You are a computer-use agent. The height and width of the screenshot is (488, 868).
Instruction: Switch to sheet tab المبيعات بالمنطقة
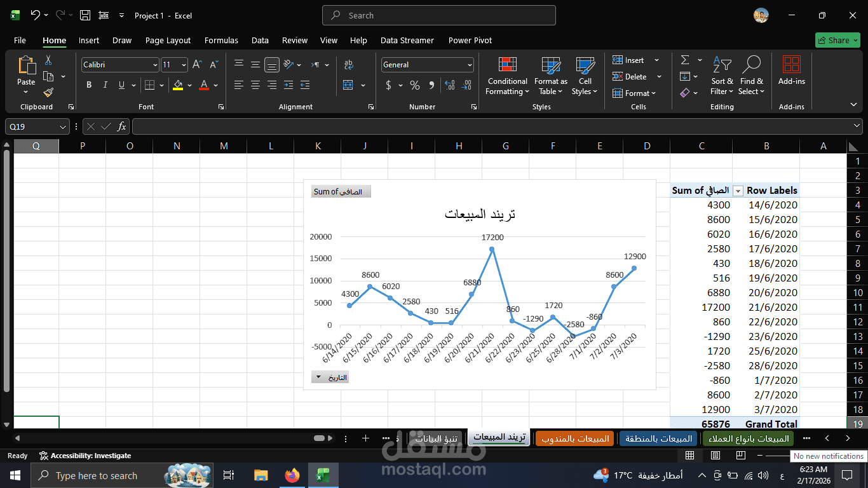pos(658,438)
